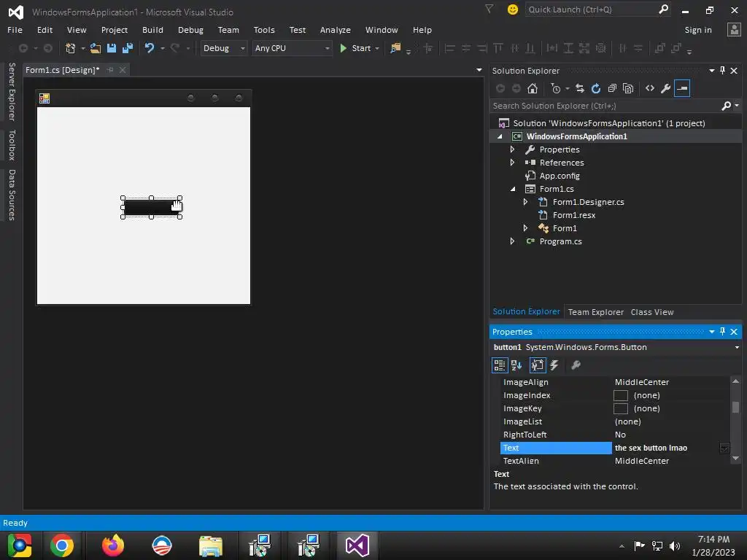The image size is (747, 560).
Task: Undo the last action with the blue arrow
Action: (150, 48)
